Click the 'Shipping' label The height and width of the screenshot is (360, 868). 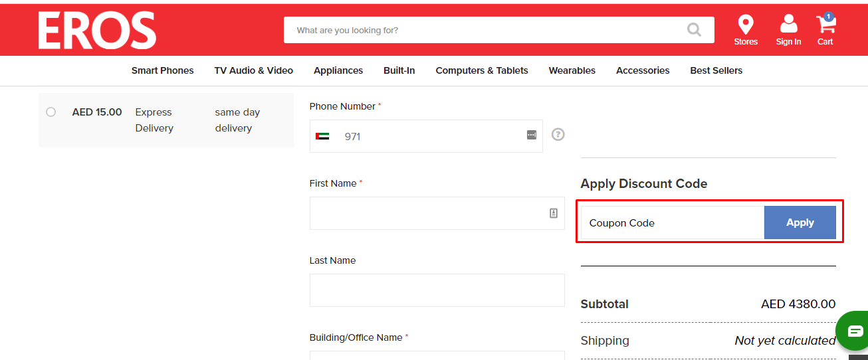(x=605, y=341)
